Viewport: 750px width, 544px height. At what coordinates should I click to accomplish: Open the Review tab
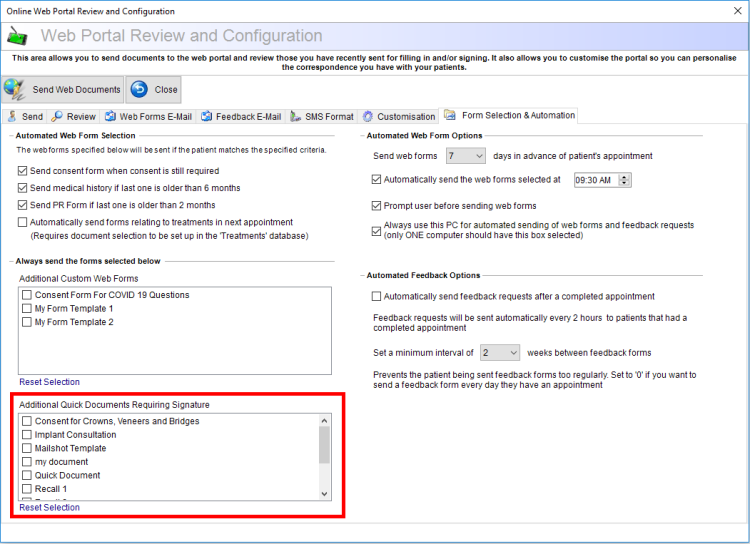tap(74, 116)
